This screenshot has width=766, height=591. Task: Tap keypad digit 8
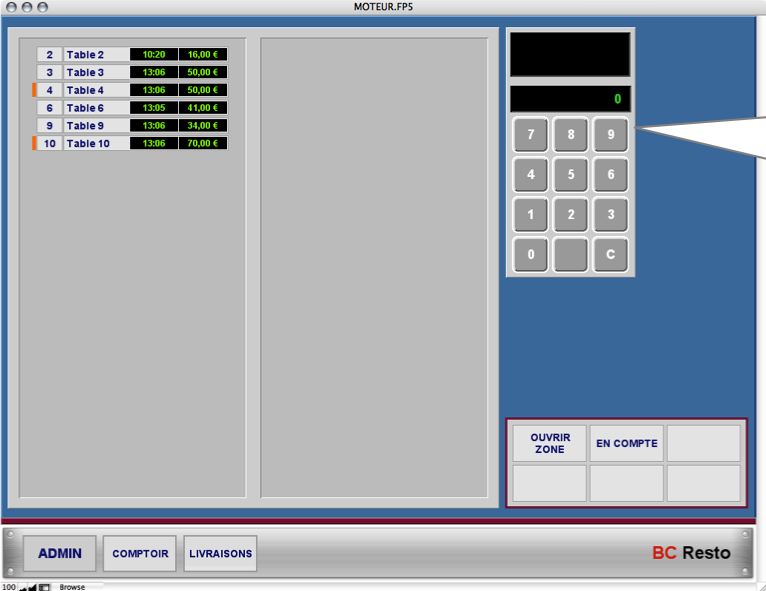[571, 134]
